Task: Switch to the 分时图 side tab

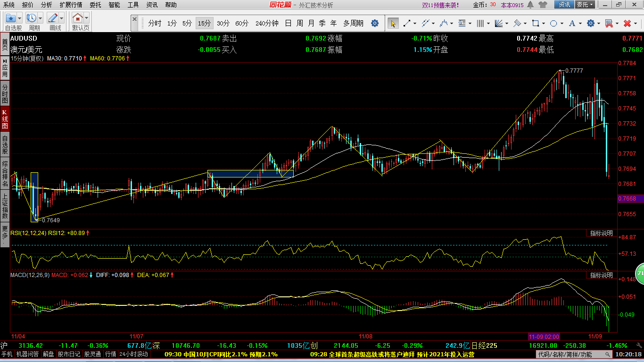Action: coord(5,94)
